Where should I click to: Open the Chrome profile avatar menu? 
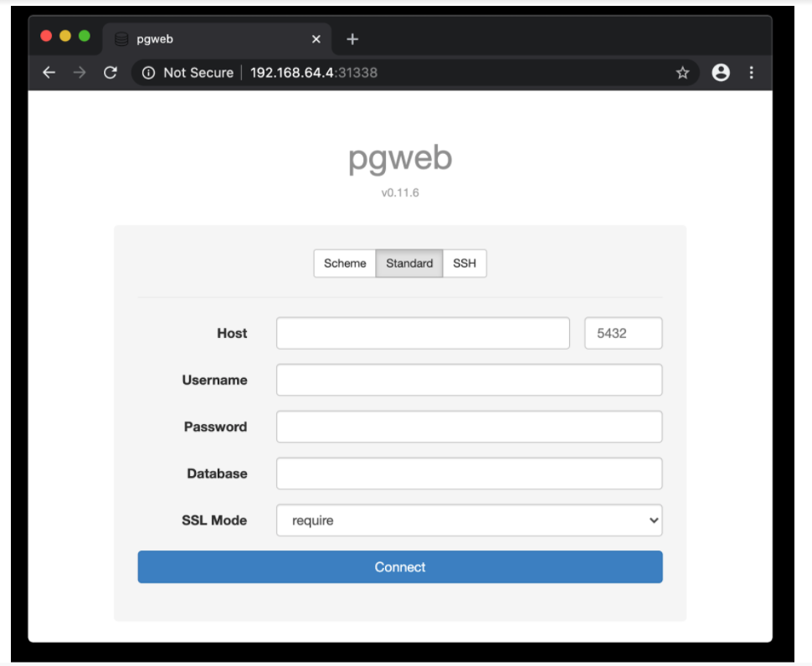click(721, 73)
